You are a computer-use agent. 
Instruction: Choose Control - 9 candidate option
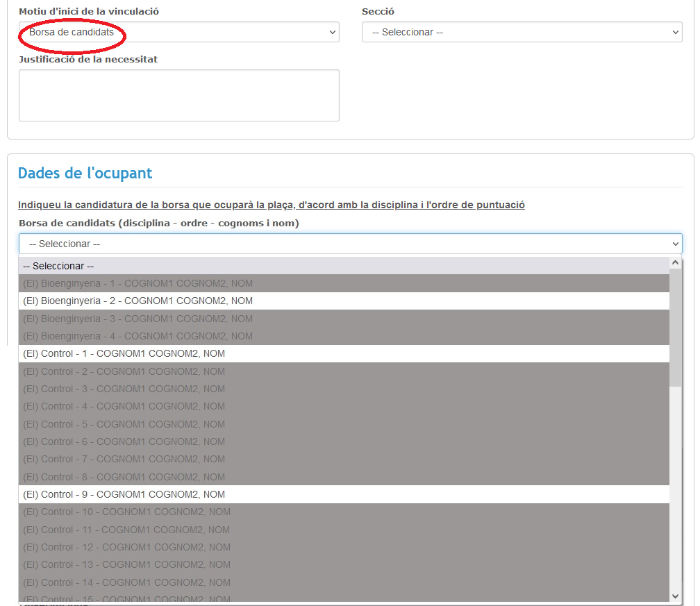[x=343, y=494]
